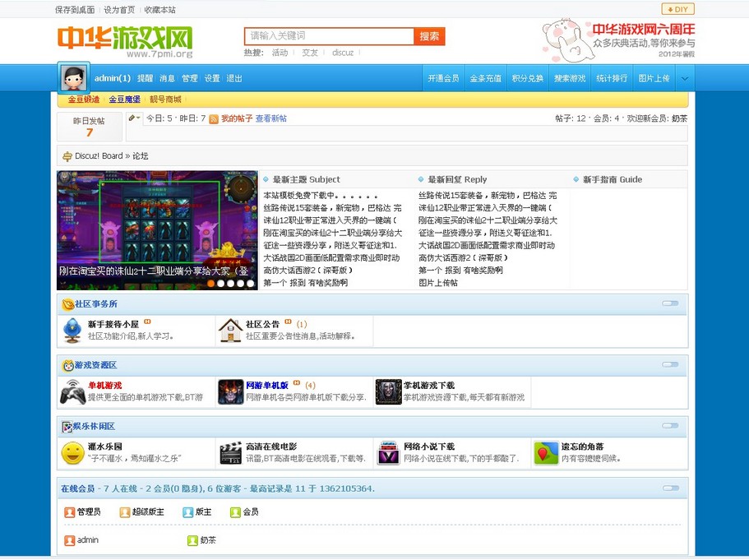Click the 管理 admin link
Image resolution: width=749 pixels, height=560 pixels.
[x=190, y=78]
